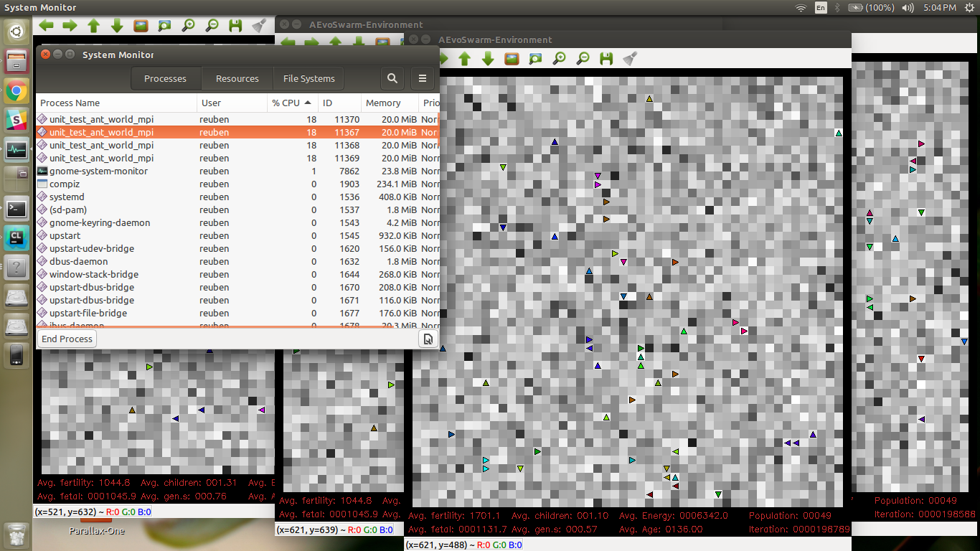Click the save floppy icon in rightmost AEvoSwarm toolbar
This screenshot has height=551, width=980.
tap(606, 59)
